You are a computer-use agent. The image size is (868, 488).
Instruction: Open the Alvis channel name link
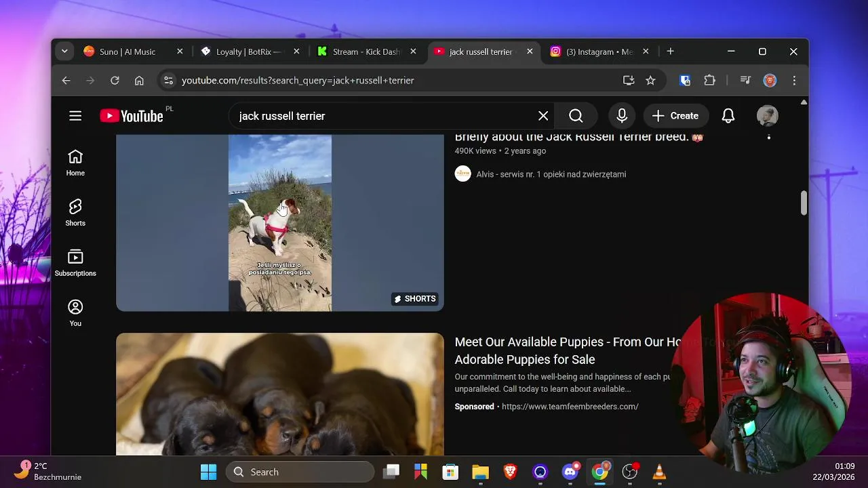[551, 174]
